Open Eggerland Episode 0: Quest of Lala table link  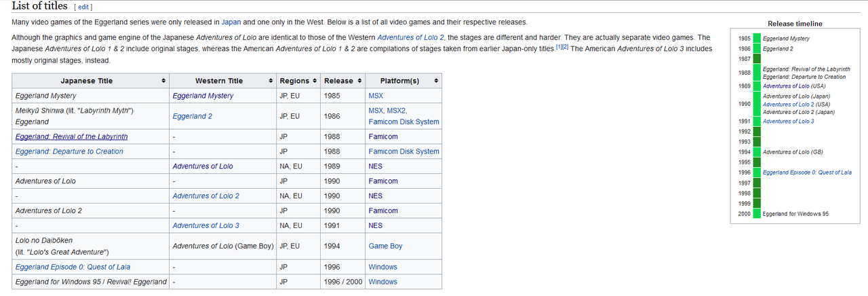pos(73,267)
